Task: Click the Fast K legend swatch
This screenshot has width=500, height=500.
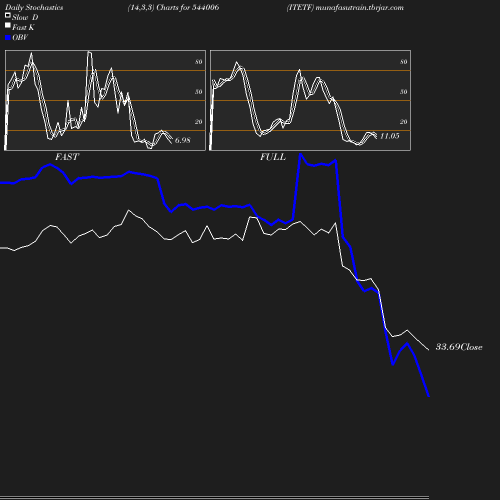Action: (x=8, y=25)
